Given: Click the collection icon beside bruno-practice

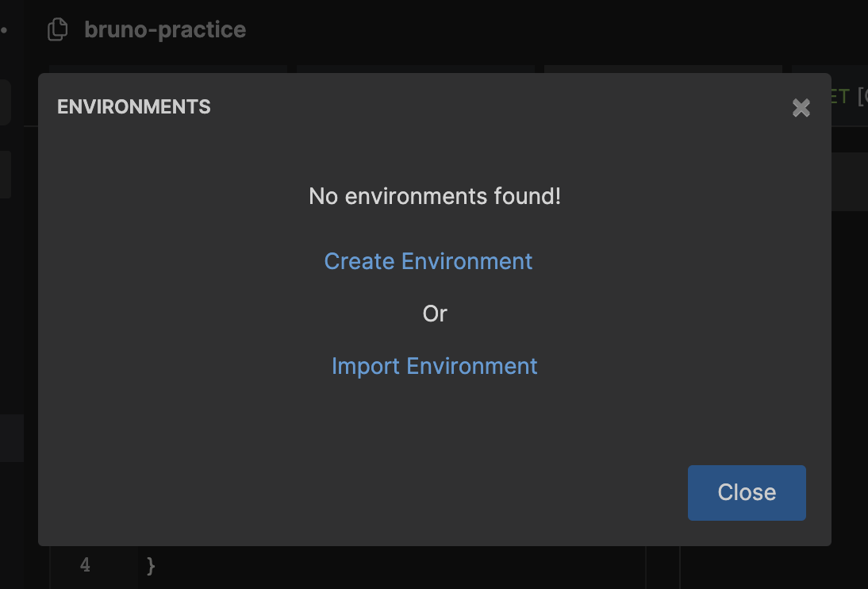Looking at the screenshot, I should [57, 30].
